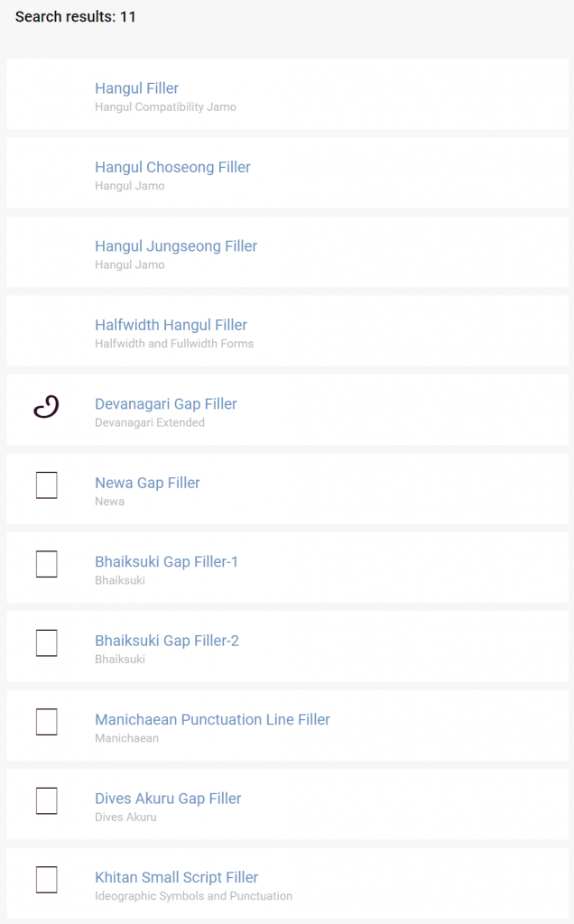Open the Bhaiksuki Gap Filler-2 link
Image resolution: width=574 pixels, height=924 pixels.
pos(166,641)
